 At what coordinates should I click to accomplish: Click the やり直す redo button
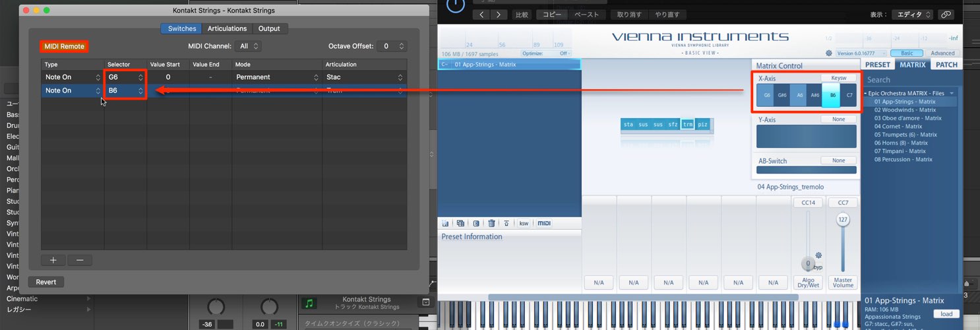[669, 15]
